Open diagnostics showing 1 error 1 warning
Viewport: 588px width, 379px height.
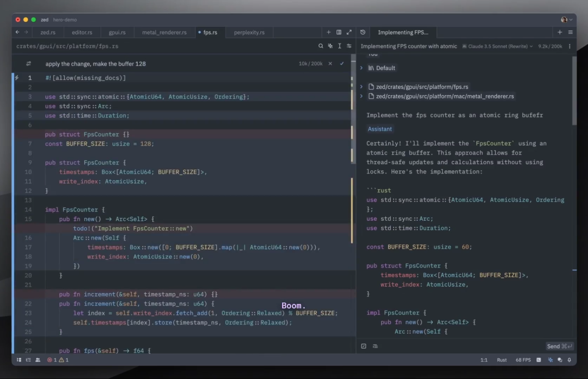(x=58, y=359)
